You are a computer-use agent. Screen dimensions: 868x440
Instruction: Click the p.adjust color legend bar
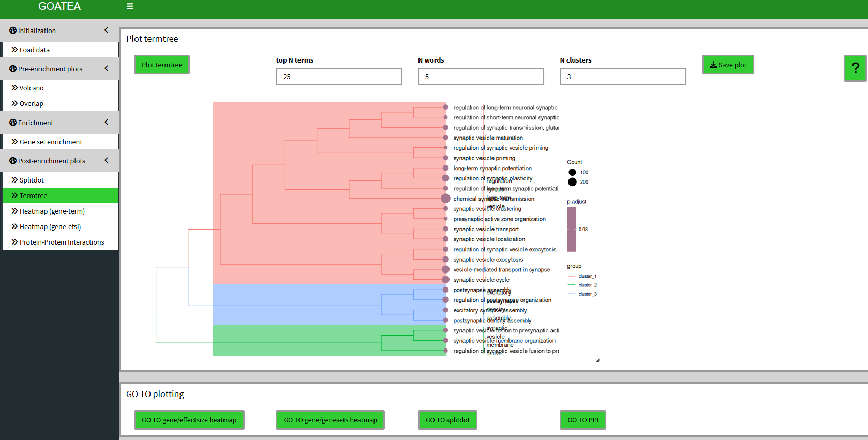572,229
